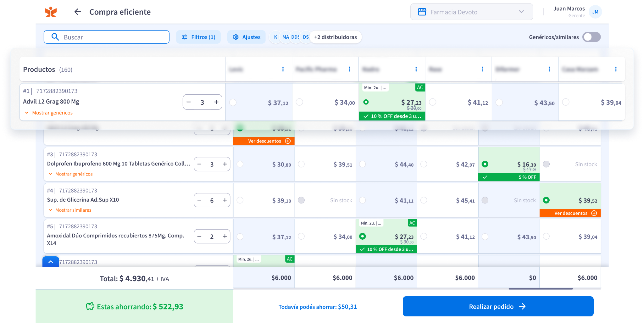
Task: Increase quantity for Advil 12 Grag
Action: pos(216,102)
